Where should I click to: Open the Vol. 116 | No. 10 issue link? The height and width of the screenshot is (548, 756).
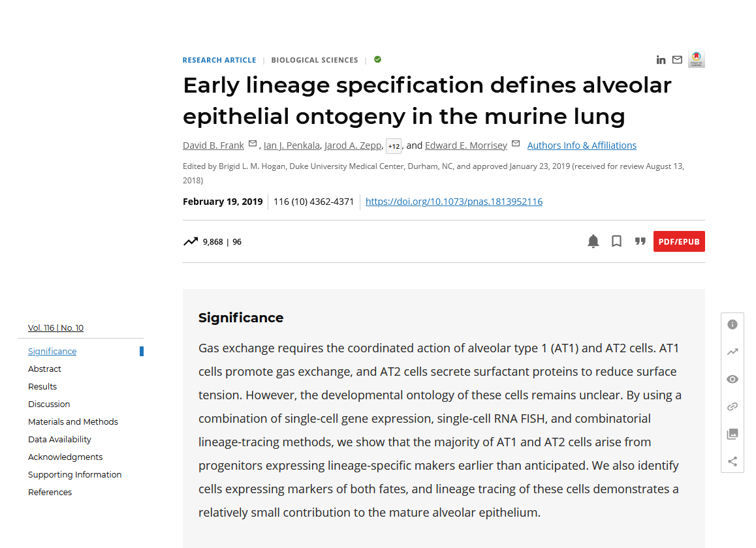click(55, 327)
